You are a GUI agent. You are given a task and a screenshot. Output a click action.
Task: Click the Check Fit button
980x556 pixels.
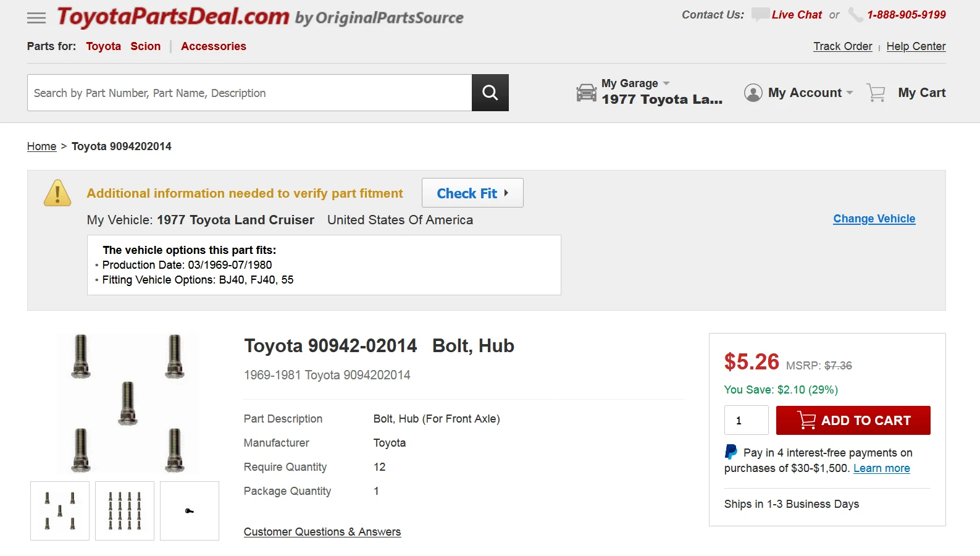[472, 193]
